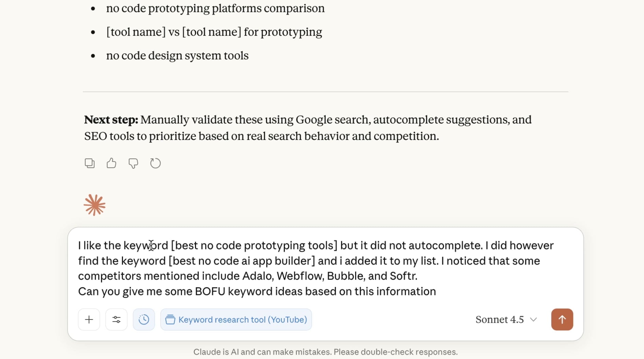
Task: Toggle extended thinking clock button
Action: click(x=144, y=319)
